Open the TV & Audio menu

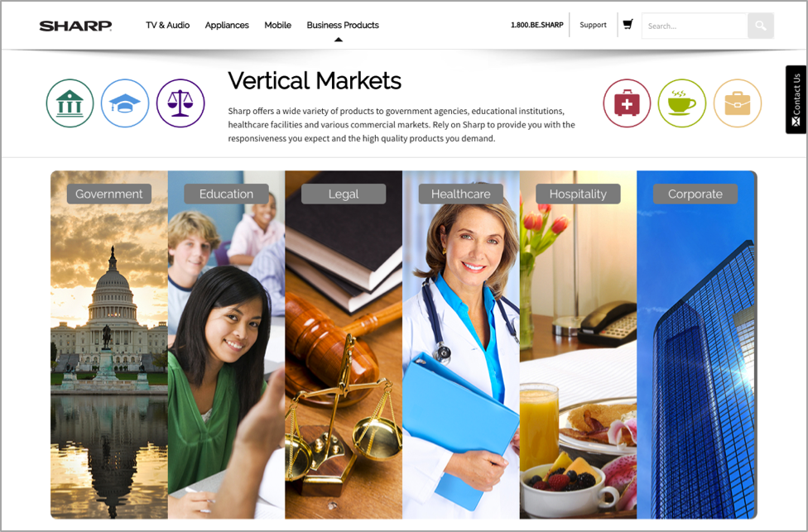click(167, 25)
